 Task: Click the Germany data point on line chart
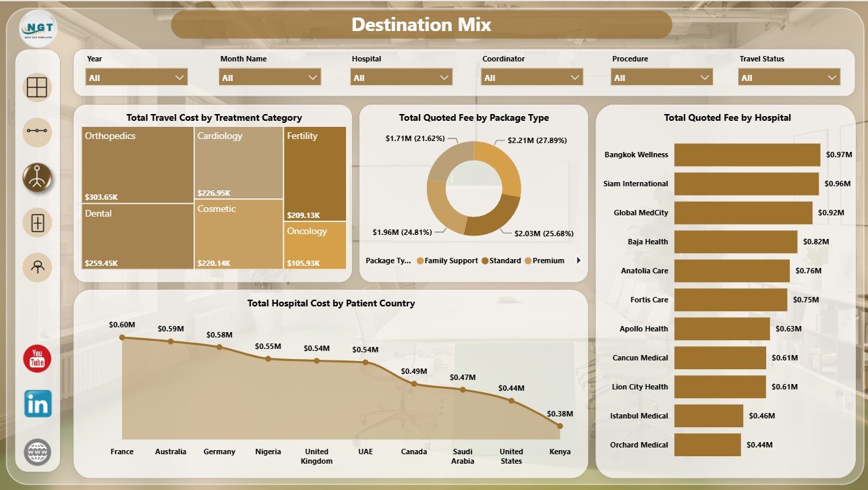219,347
